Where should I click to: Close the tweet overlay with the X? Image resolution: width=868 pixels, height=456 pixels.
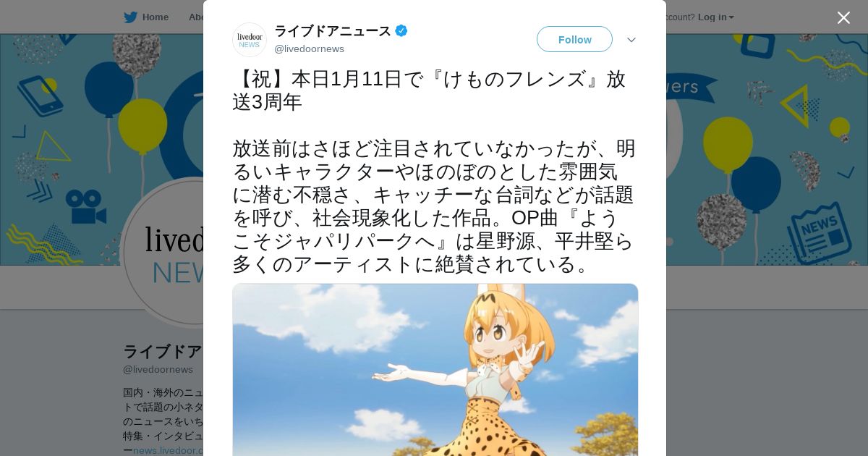tap(843, 18)
